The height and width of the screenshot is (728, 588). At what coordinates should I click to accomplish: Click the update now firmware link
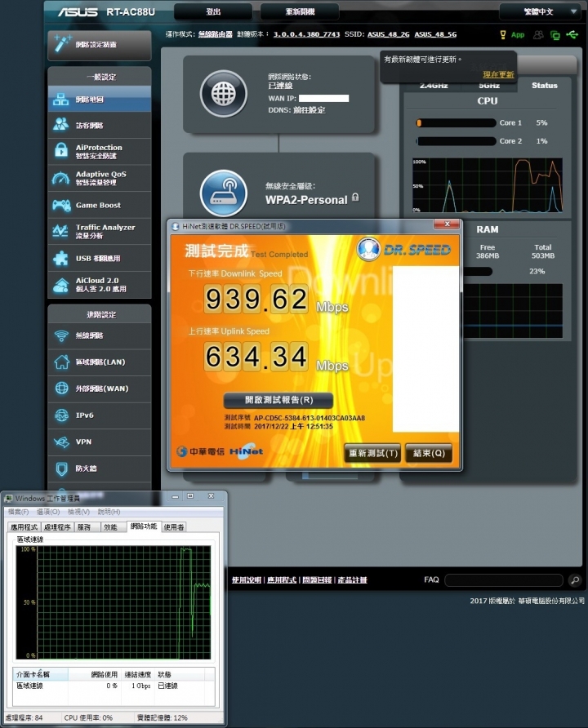pos(498,75)
